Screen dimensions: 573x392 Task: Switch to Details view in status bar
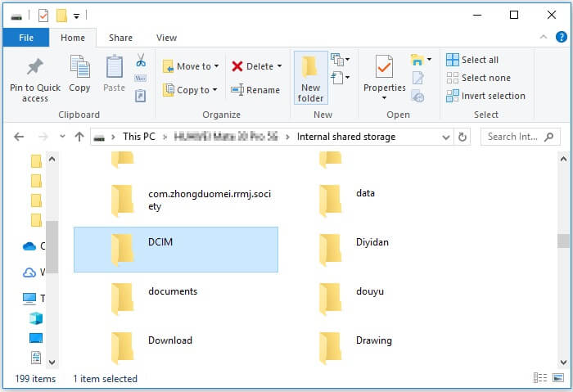[x=540, y=378]
